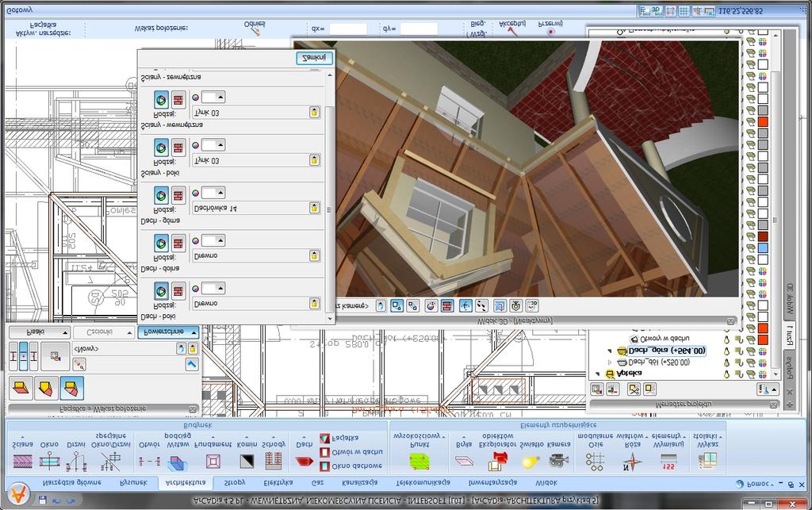Toggle visibility bulb for Otwory w dachu

point(726,339)
